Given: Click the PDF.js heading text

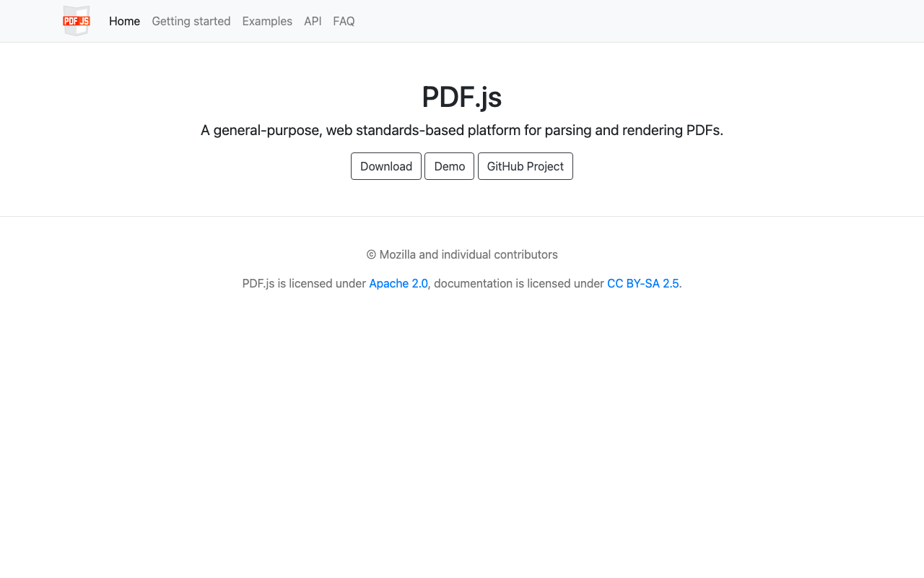Looking at the screenshot, I should (x=461, y=97).
